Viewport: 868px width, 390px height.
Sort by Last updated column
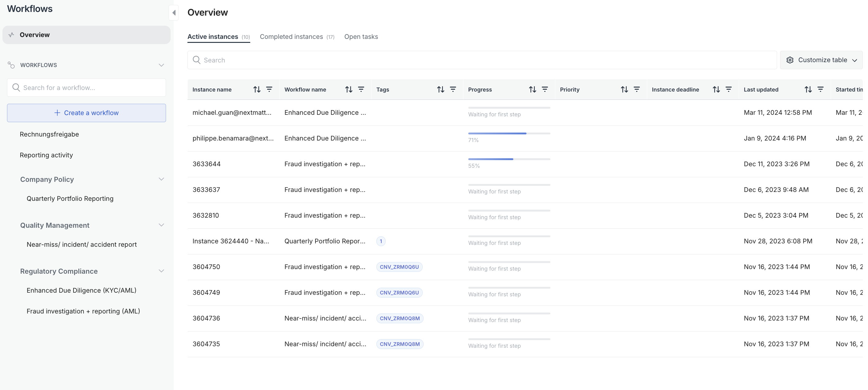point(808,89)
